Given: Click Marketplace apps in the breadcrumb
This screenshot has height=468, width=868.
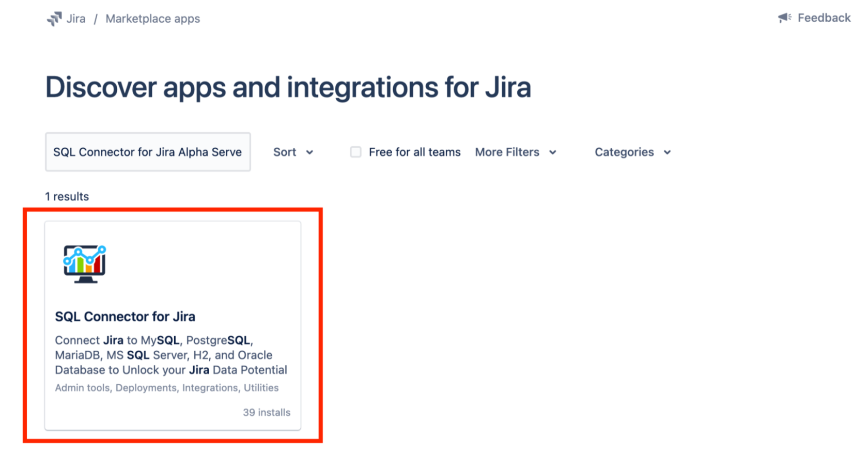Looking at the screenshot, I should click(x=152, y=19).
